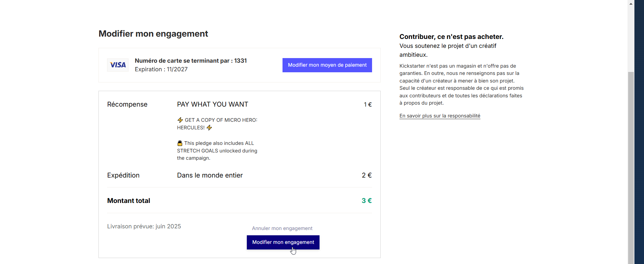
Task: Click the Livraison prévue: juin 2025 text
Action: click(x=144, y=226)
